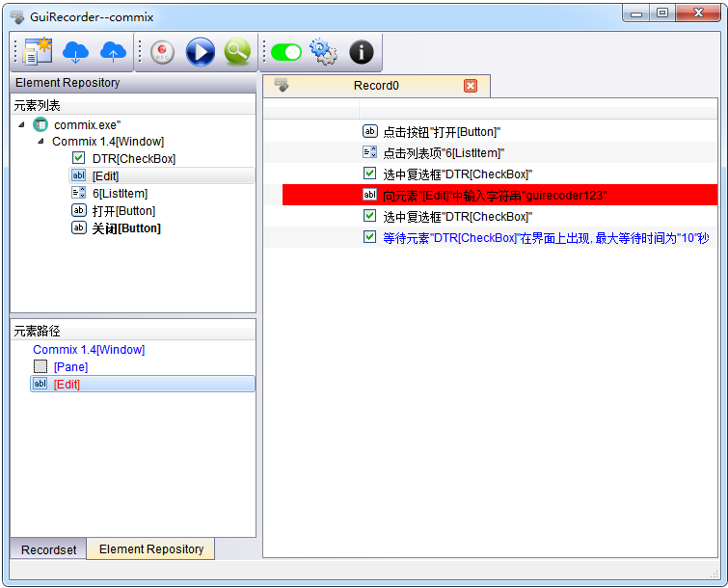This screenshot has width=728, height=588.
Task: Click the list icon of 点击列表项 step
Action: tap(369, 152)
